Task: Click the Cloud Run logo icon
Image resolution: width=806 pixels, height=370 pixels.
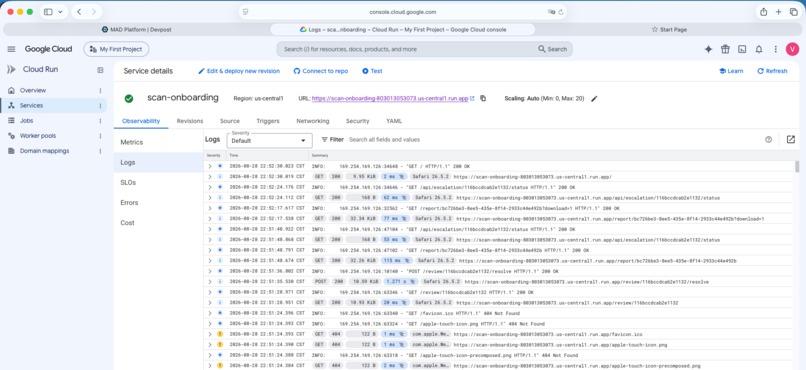Action: [11, 69]
